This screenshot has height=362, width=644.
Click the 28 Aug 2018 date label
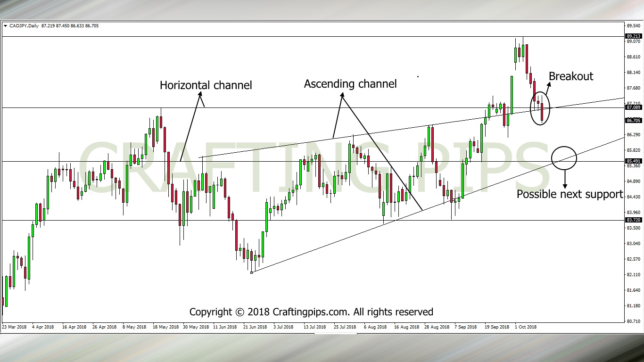[437, 327]
